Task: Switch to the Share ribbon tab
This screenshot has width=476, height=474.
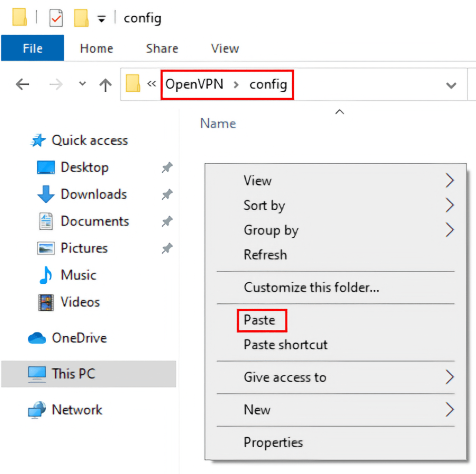Action: click(162, 49)
